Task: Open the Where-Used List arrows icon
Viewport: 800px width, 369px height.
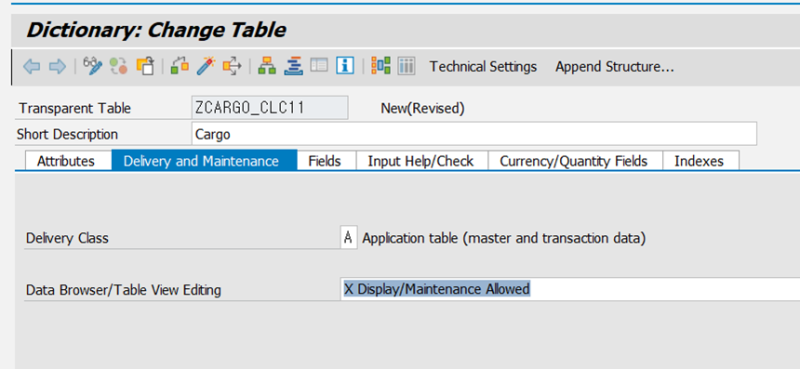Action: click(232, 66)
